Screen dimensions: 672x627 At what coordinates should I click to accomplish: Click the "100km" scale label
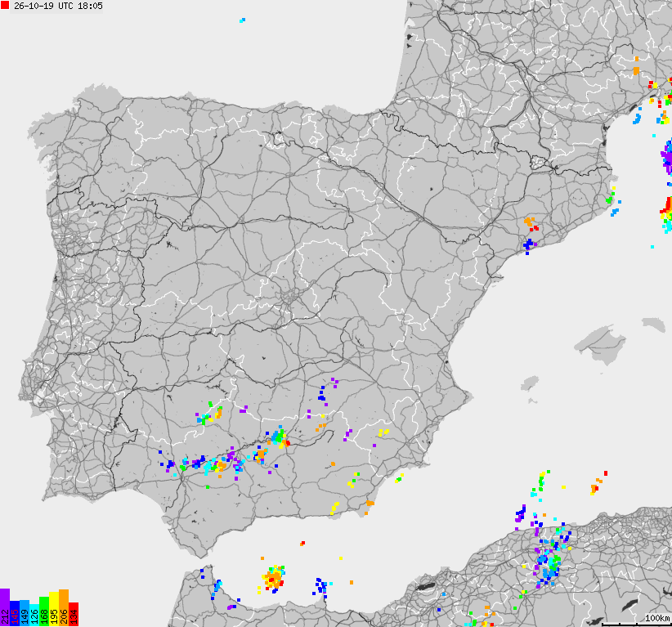point(657,618)
